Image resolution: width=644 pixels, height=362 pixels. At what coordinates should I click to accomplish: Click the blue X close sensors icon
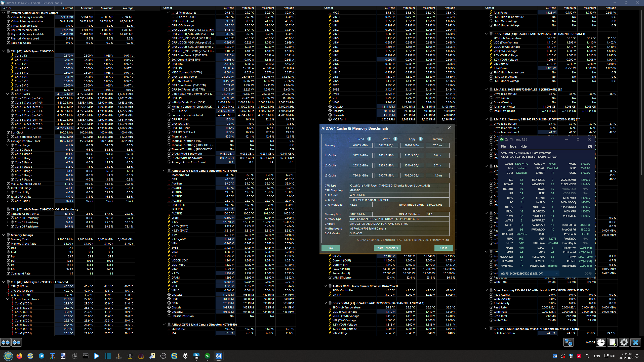click(x=635, y=342)
